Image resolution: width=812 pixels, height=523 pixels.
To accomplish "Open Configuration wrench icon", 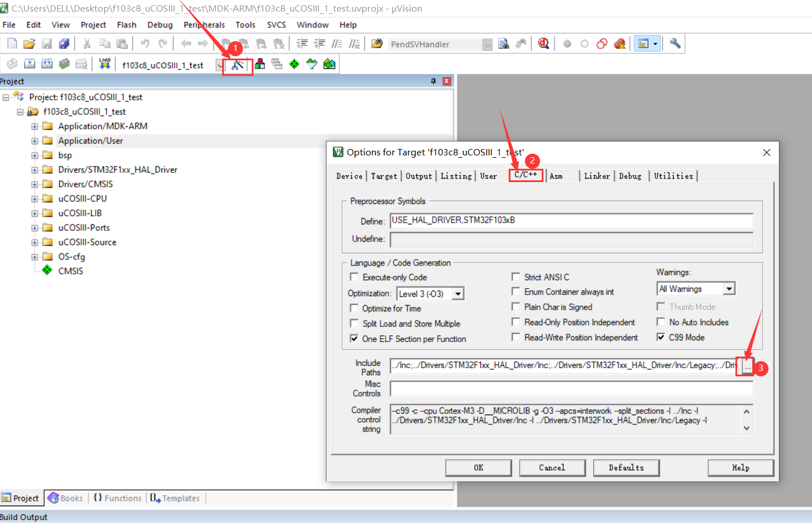I will pyautogui.click(x=675, y=43).
